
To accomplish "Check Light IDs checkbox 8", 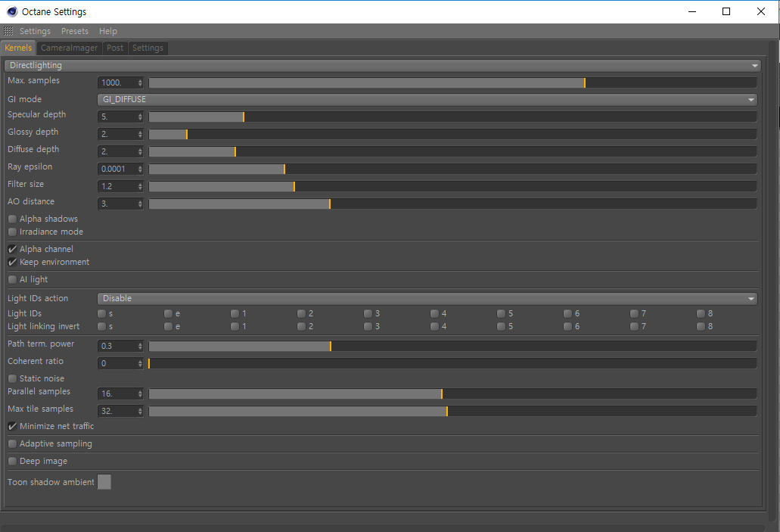I will click(x=701, y=313).
